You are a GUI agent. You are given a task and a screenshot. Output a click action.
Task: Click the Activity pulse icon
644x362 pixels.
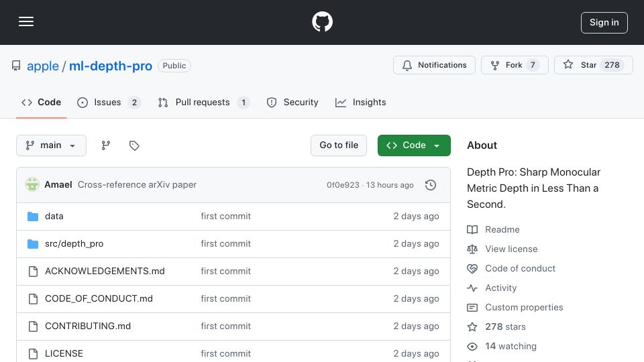pos(472,288)
